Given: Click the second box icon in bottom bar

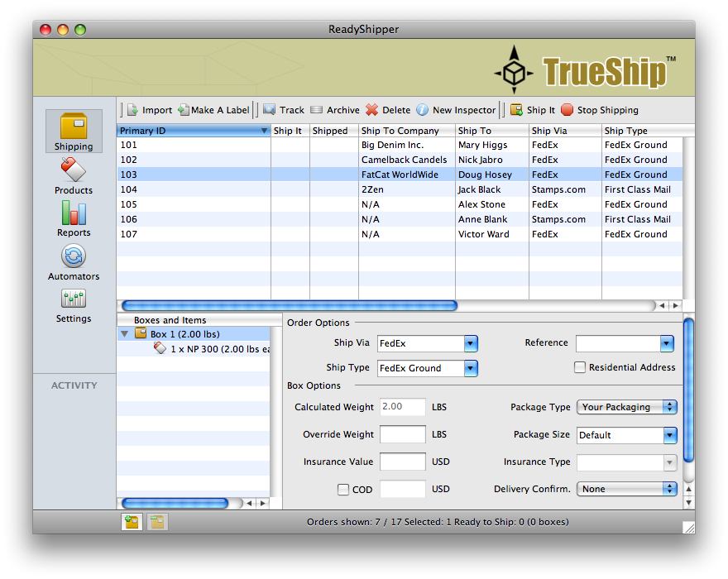Looking at the screenshot, I should pos(157,522).
